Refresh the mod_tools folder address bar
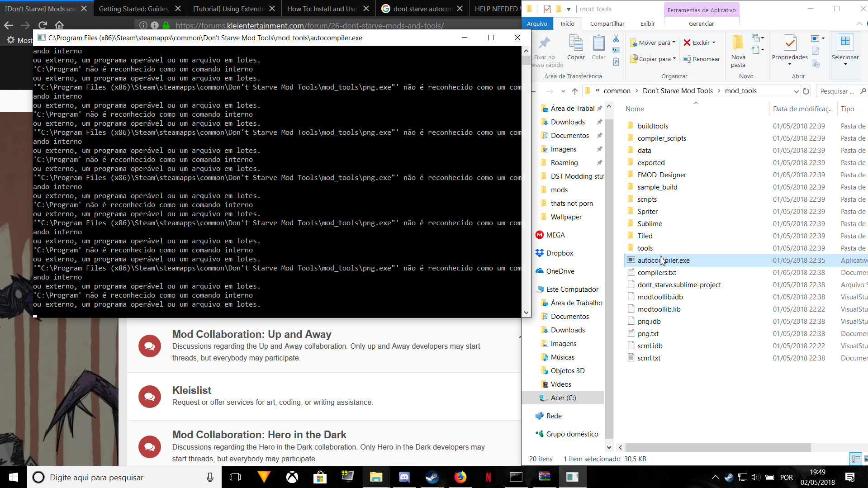 pos(806,91)
